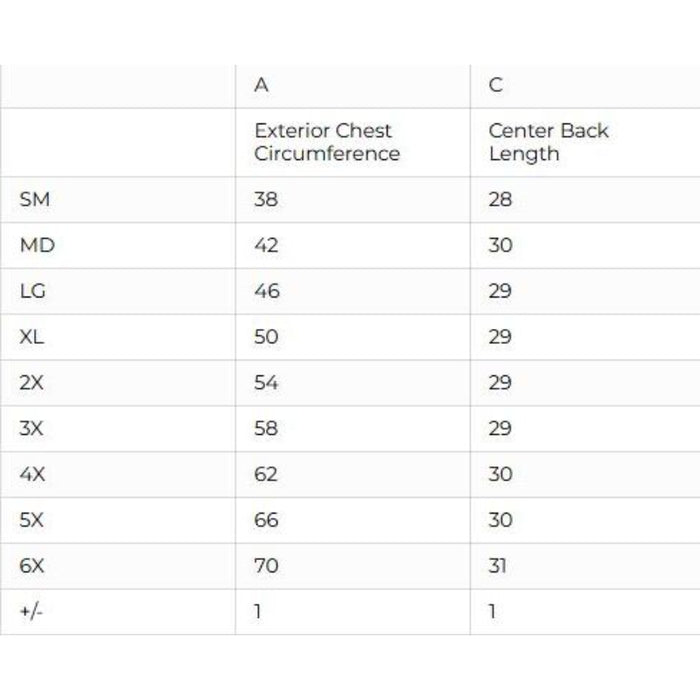Select the 4X size row label
This screenshot has width=700, height=700.
32,474
